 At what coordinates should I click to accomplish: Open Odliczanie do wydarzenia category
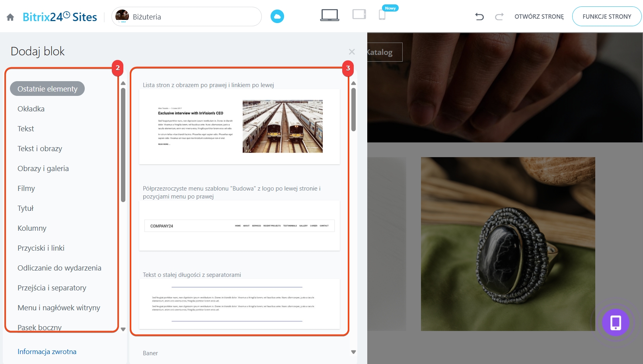coord(59,268)
